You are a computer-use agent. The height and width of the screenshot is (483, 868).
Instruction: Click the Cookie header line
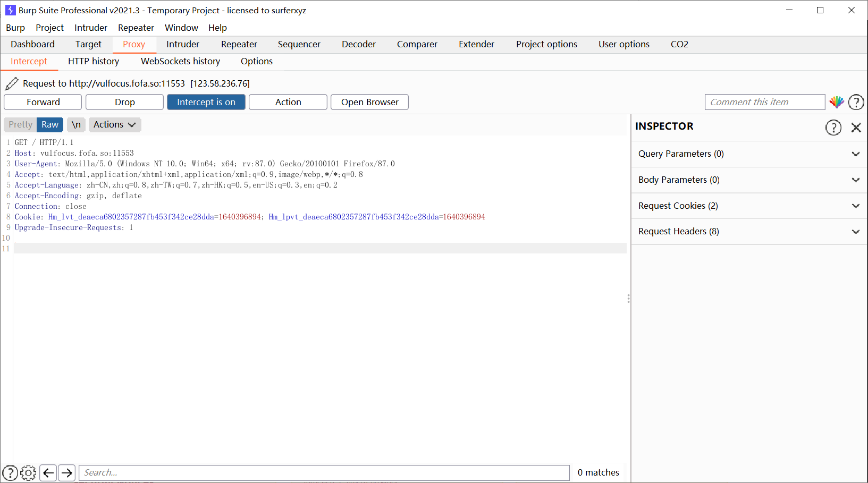250,217
